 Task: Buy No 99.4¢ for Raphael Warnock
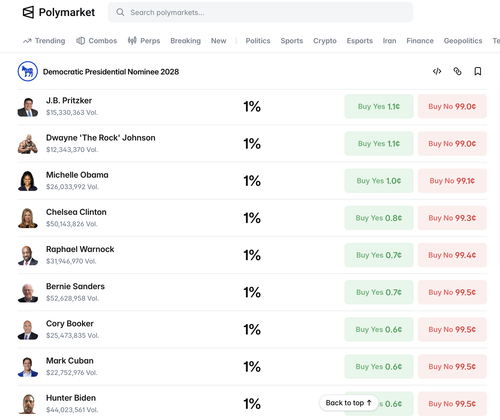(x=452, y=255)
